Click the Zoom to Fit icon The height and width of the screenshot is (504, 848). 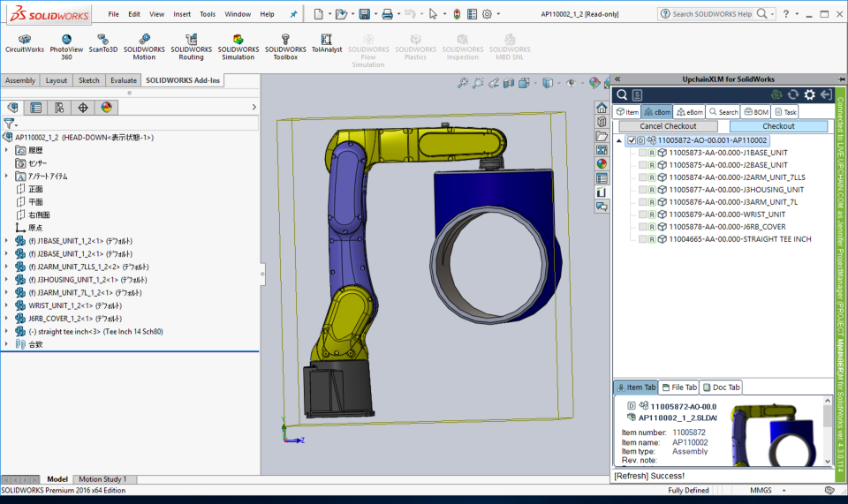point(462,83)
